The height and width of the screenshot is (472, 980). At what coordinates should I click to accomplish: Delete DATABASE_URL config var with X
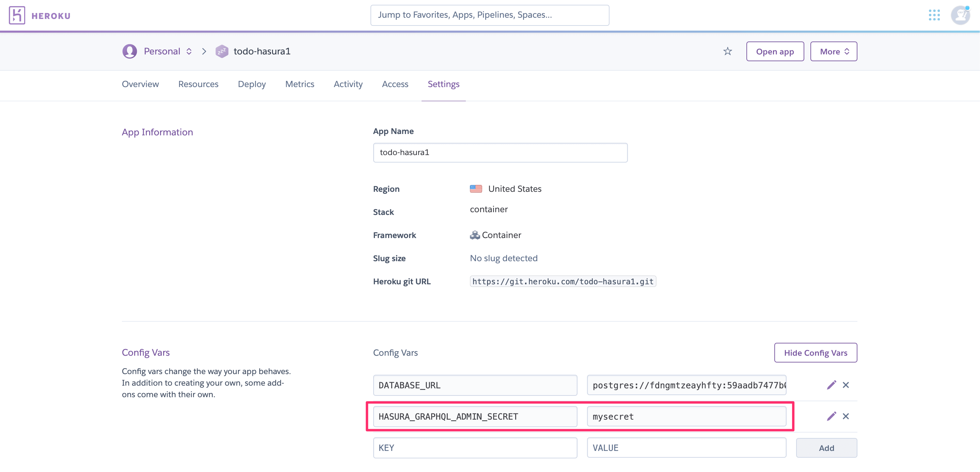846,385
